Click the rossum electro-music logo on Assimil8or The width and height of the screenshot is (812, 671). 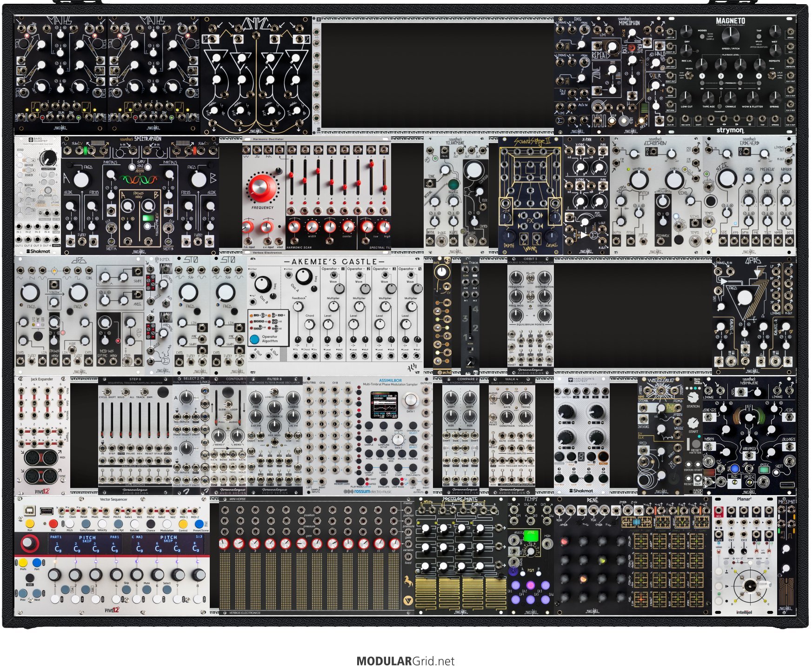[367, 491]
